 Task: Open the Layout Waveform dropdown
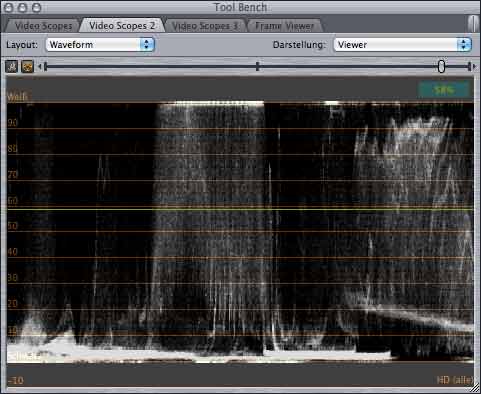[100, 45]
